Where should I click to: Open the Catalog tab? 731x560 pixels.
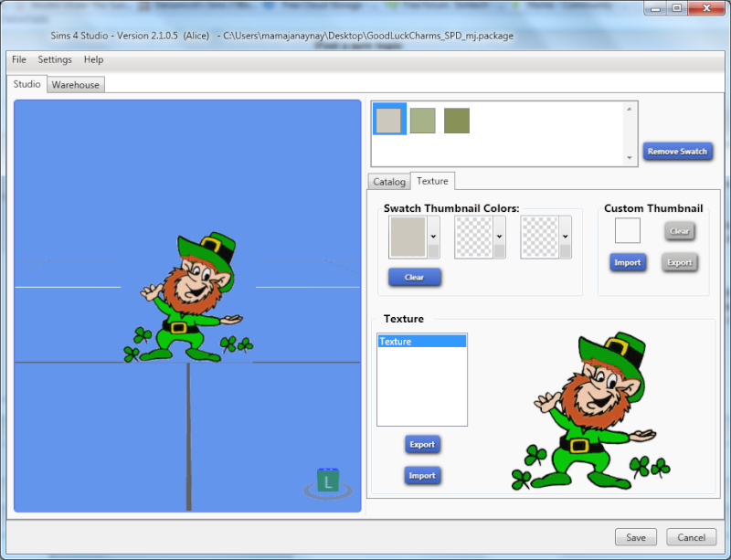[389, 182]
